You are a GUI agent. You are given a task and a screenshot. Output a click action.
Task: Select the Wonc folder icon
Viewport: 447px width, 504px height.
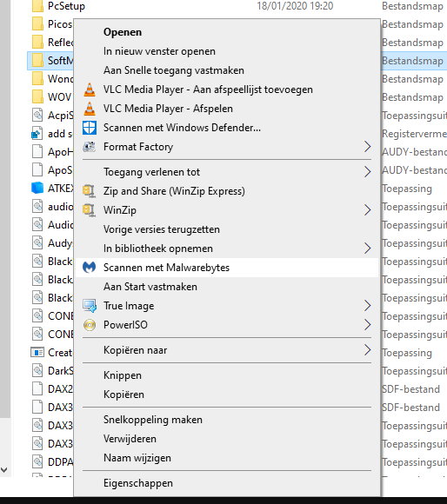pos(37,79)
